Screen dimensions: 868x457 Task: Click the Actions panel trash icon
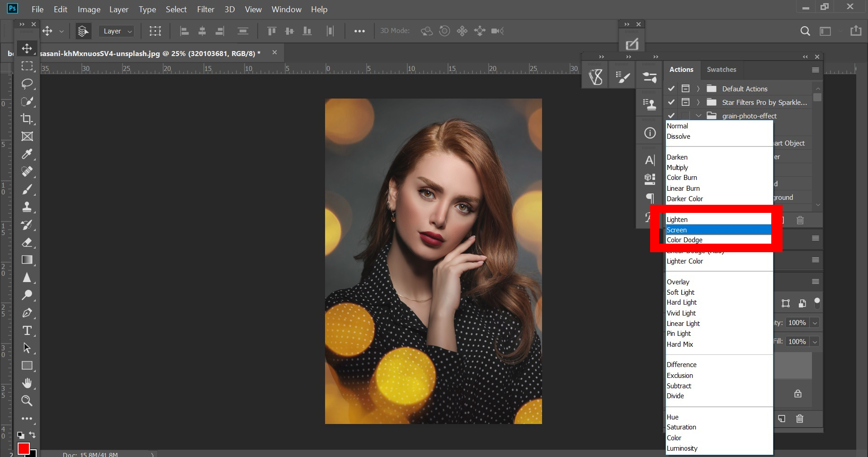click(800, 220)
